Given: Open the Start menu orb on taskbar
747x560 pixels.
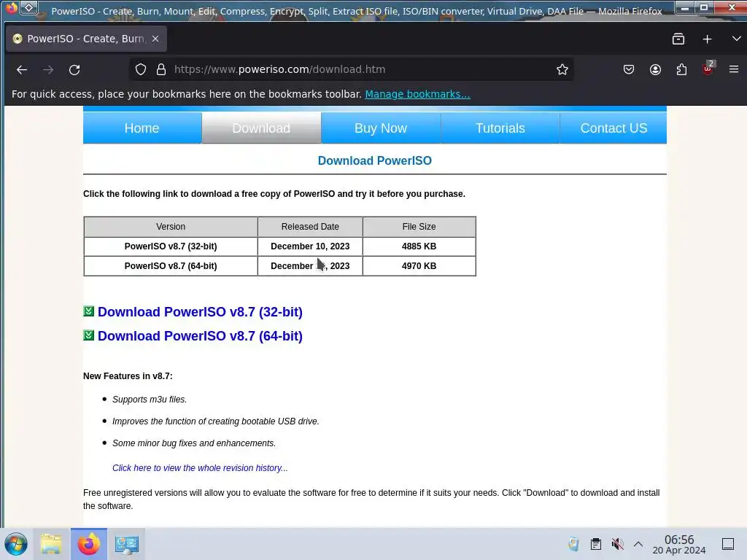Looking at the screenshot, I should coord(16,544).
